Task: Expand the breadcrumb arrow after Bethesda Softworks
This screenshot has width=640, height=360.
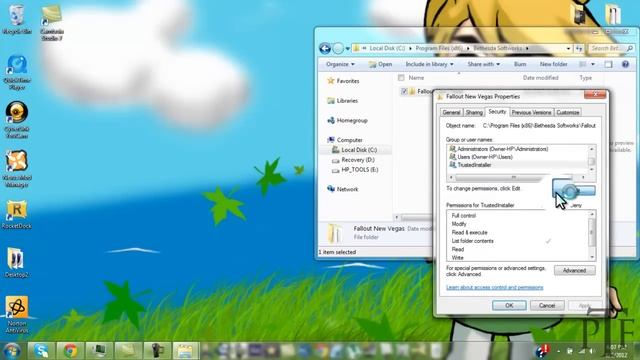Action: [527, 48]
